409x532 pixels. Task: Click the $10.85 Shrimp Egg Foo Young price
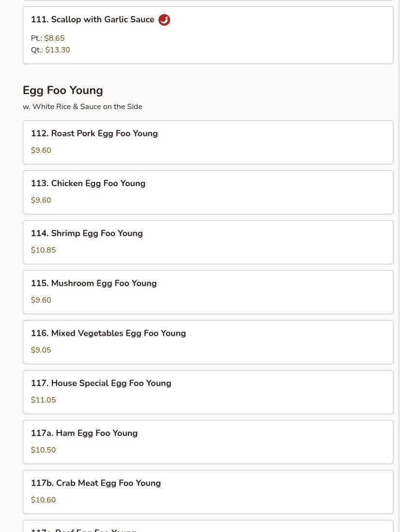[44, 250]
